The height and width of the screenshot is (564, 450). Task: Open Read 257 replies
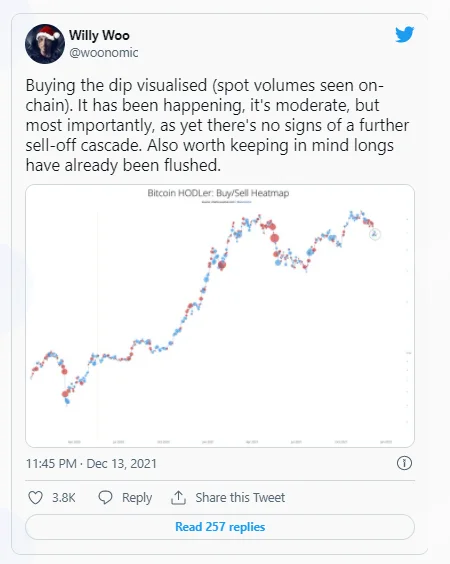tap(220, 527)
